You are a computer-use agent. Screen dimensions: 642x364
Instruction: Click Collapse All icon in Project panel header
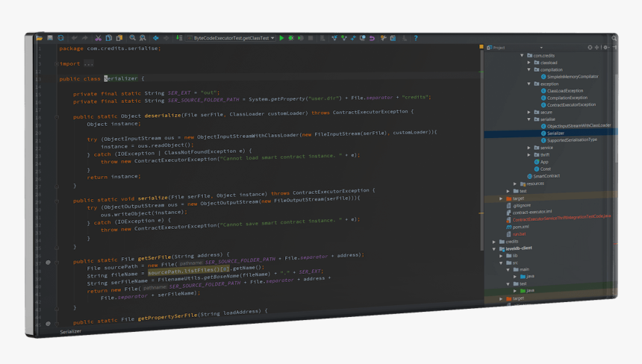tap(596, 48)
